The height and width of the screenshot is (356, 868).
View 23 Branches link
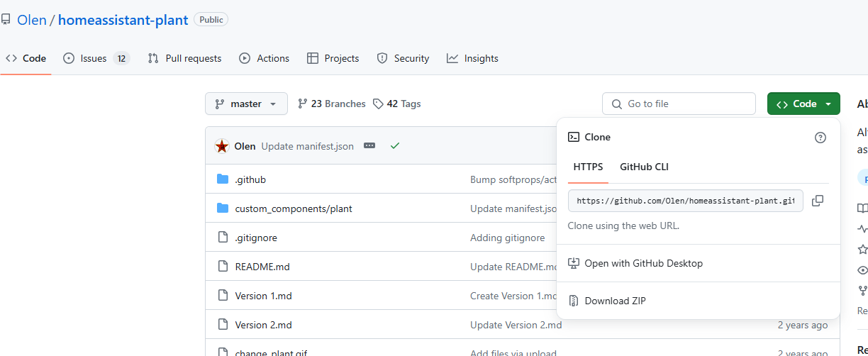[x=332, y=104]
